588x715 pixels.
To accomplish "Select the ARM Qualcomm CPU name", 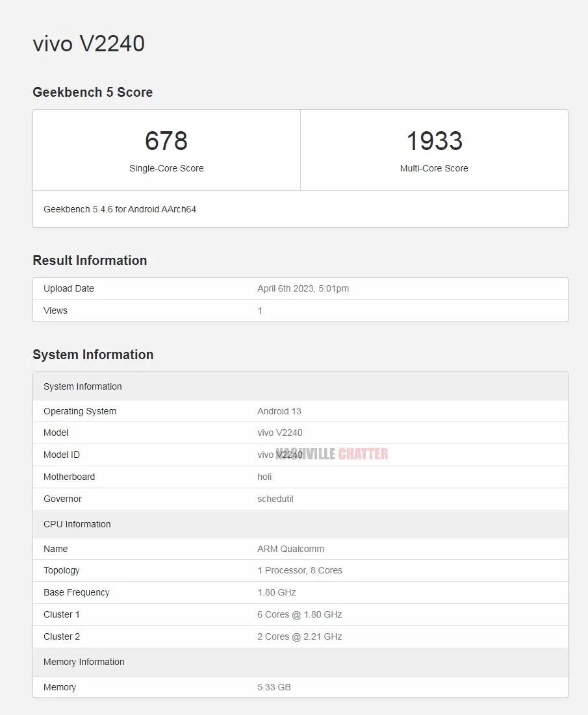I will [290, 549].
